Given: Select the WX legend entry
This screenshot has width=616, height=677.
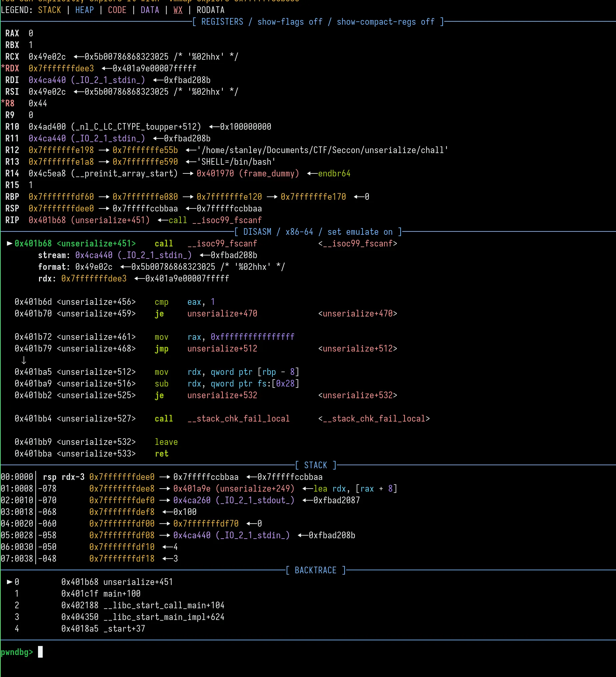Looking at the screenshot, I should tap(178, 10).
